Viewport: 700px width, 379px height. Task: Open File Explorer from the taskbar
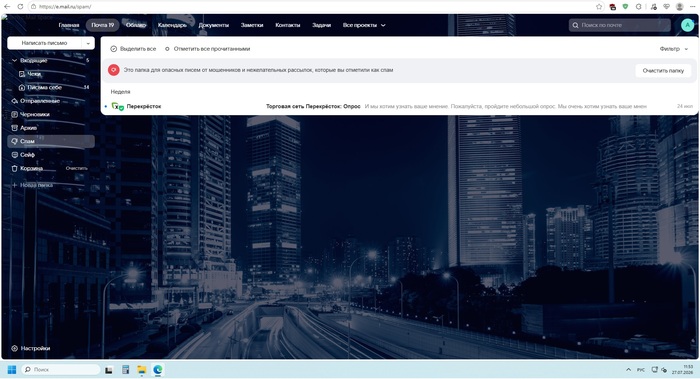[x=142, y=369]
